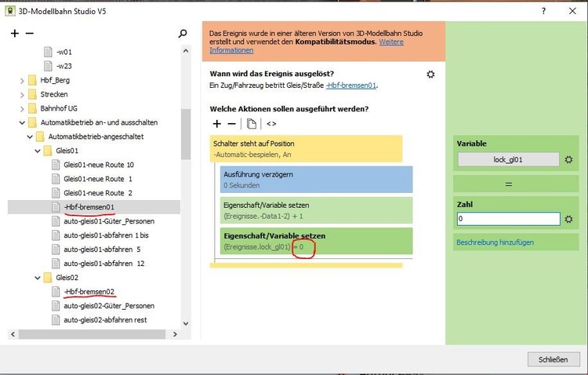Image resolution: width=588 pixels, height=375 pixels.
Task: Click the folder icon of Bahnhof UG
Action: click(x=33, y=108)
